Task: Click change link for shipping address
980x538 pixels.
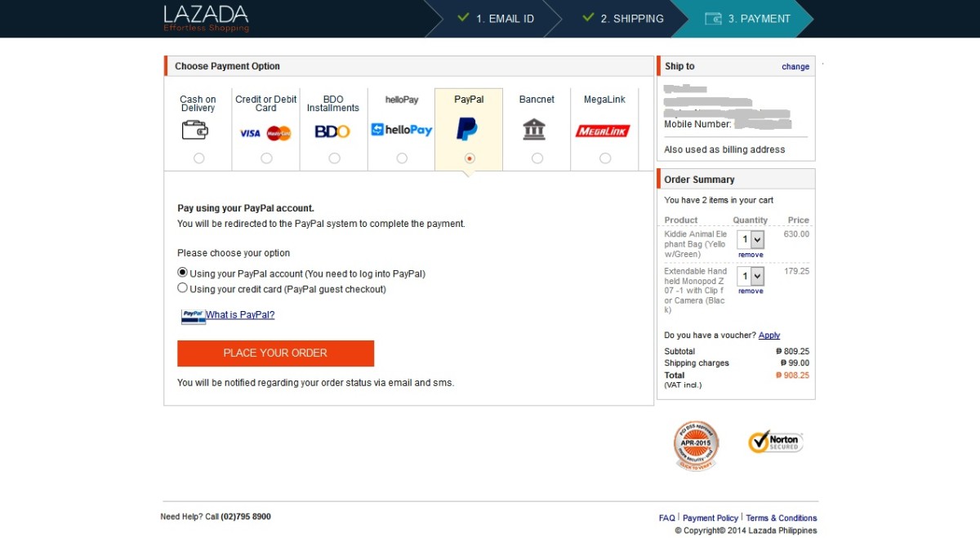Action: (795, 67)
